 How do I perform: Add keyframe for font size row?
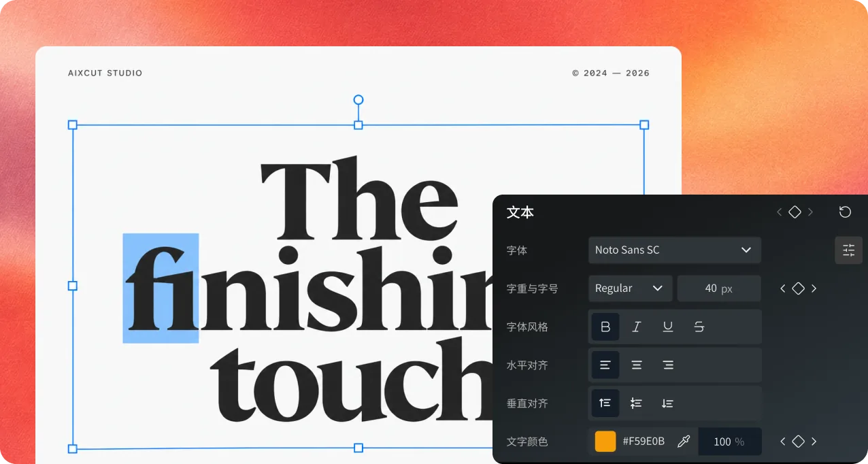pos(799,288)
